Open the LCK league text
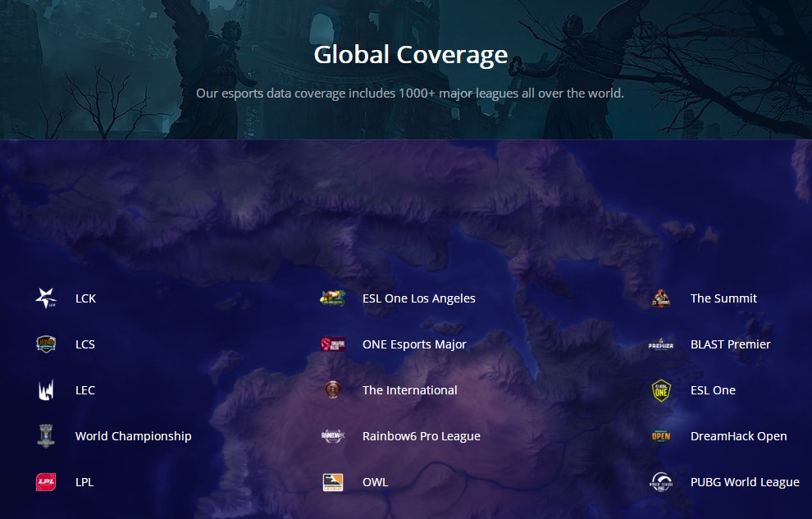The width and height of the screenshot is (812, 519). point(85,298)
